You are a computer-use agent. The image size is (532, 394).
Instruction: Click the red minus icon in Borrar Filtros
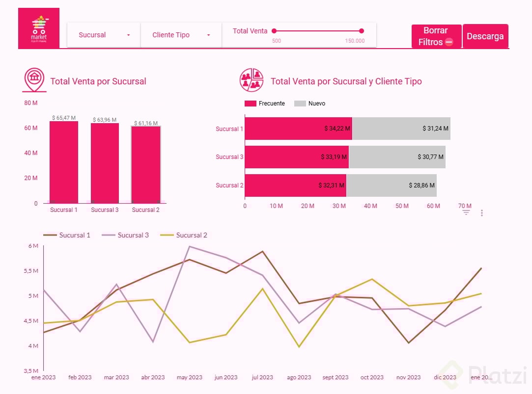pos(449,42)
